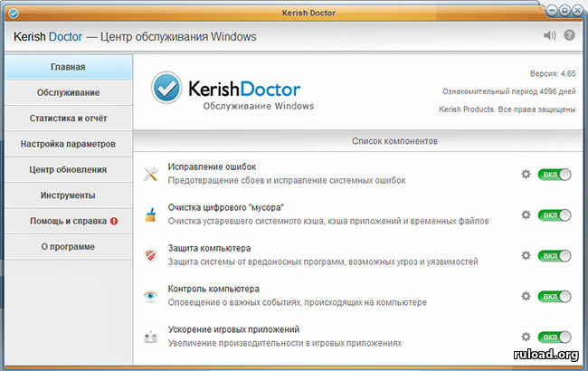Click the Обслуживание Windows logo subtitle
The height and width of the screenshot is (371, 588).
tap(259, 106)
